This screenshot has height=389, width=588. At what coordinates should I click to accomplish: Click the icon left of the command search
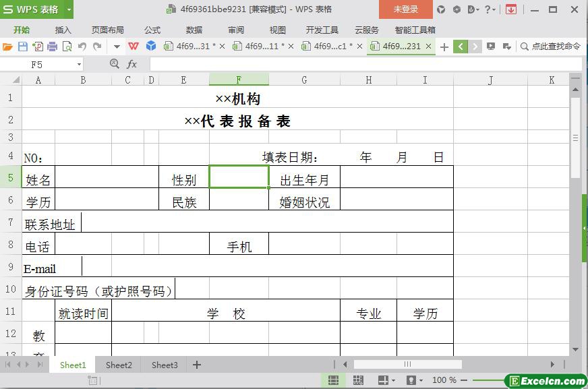click(507, 47)
